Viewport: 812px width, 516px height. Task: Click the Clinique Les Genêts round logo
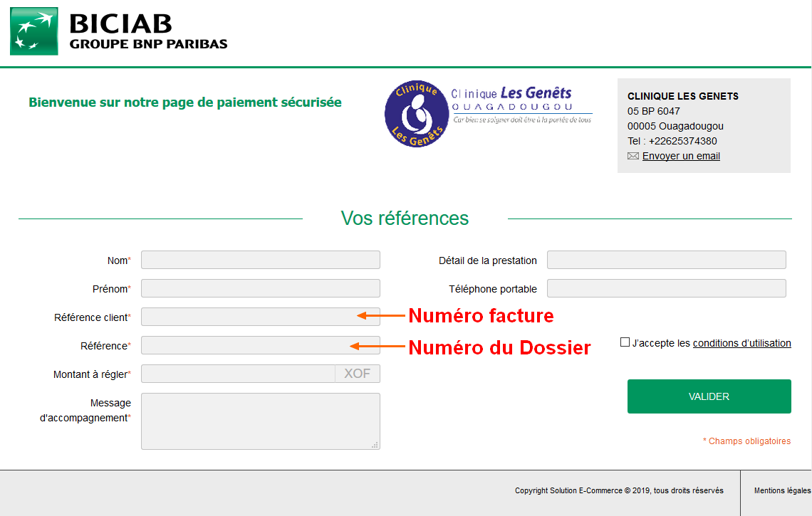[x=416, y=114]
